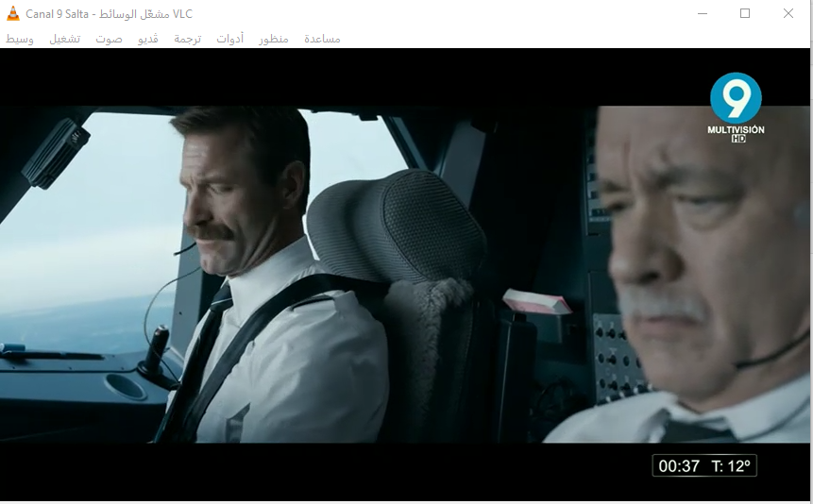Click the video playback area
The height and width of the screenshot is (504, 813).
tap(405, 275)
